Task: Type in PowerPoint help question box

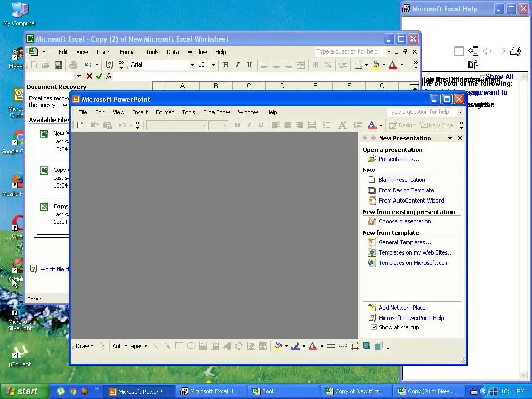Action: click(x=422, y=112)
